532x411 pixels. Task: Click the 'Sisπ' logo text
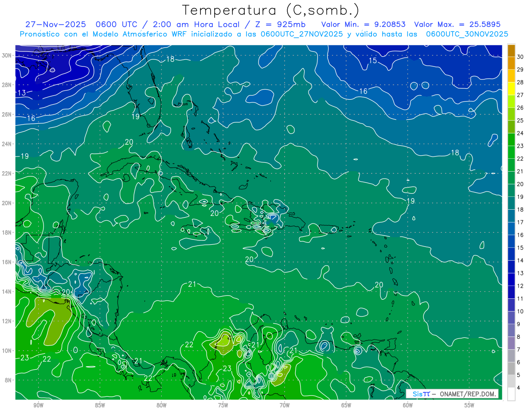421,394
